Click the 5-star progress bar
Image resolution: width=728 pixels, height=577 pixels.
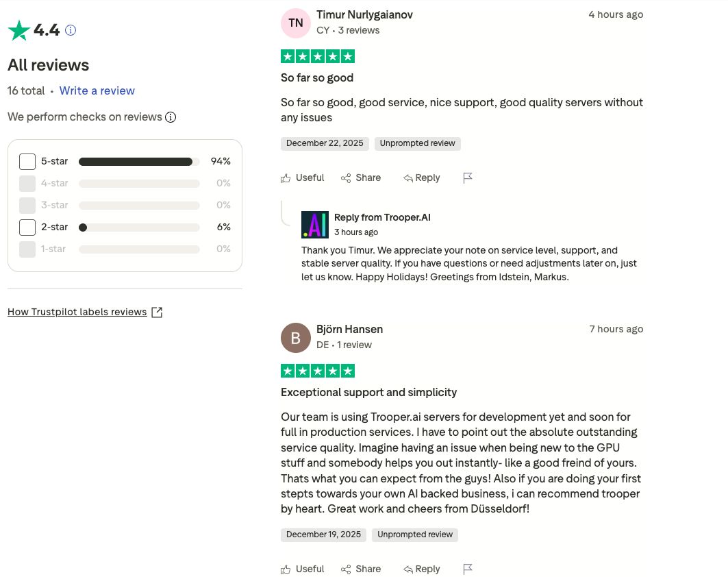[x=137, y=161]
